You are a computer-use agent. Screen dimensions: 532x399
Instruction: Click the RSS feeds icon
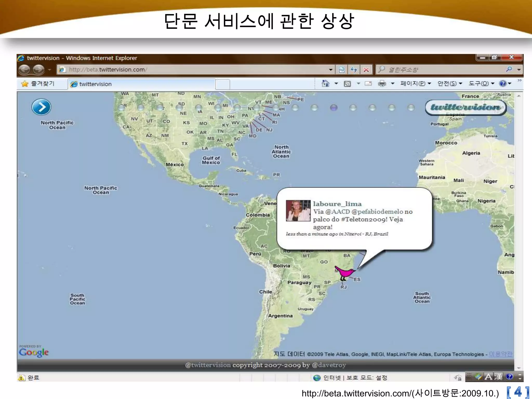pos(347,84)
